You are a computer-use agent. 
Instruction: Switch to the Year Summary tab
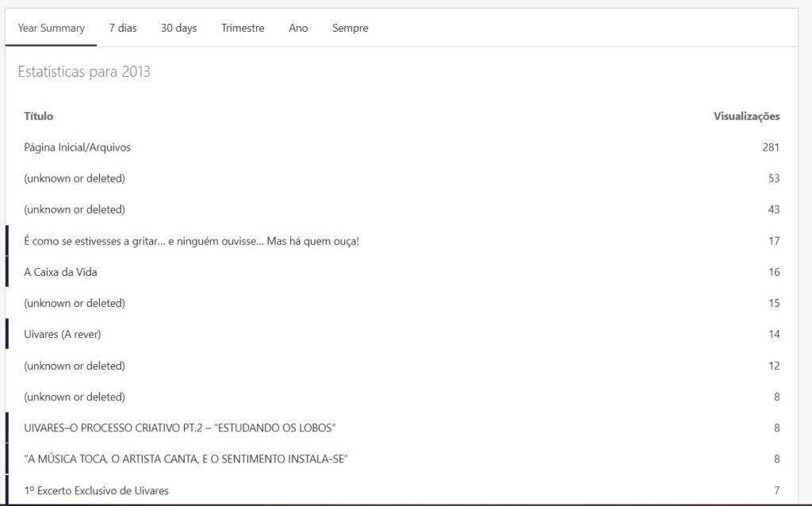click(x=51, y=28)
